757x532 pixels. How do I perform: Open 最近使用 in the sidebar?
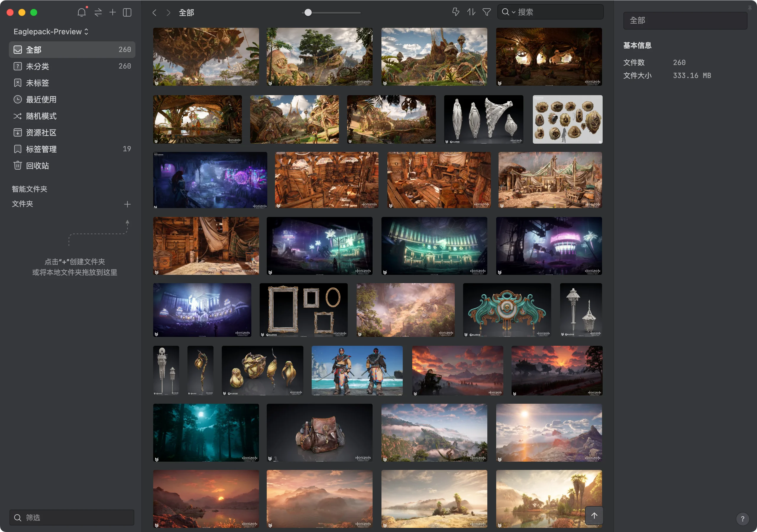(x=72, y=99)
